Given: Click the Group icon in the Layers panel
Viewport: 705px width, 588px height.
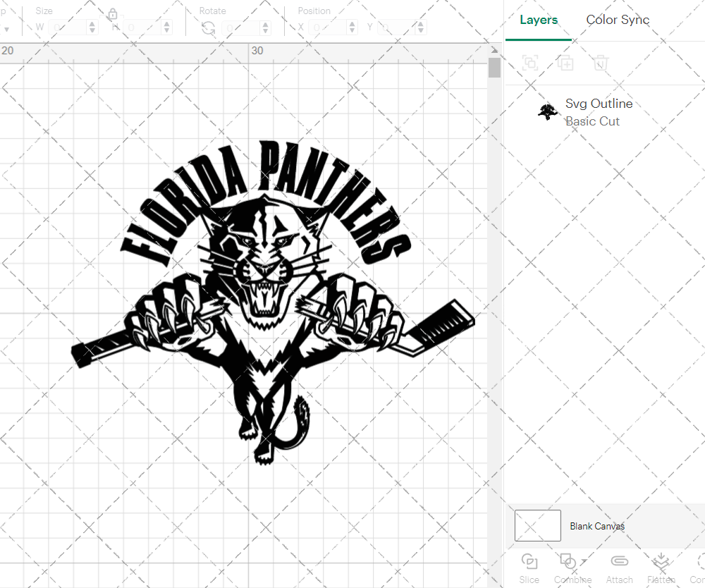Looking at the screenshot, I should (x=530, y=63).
